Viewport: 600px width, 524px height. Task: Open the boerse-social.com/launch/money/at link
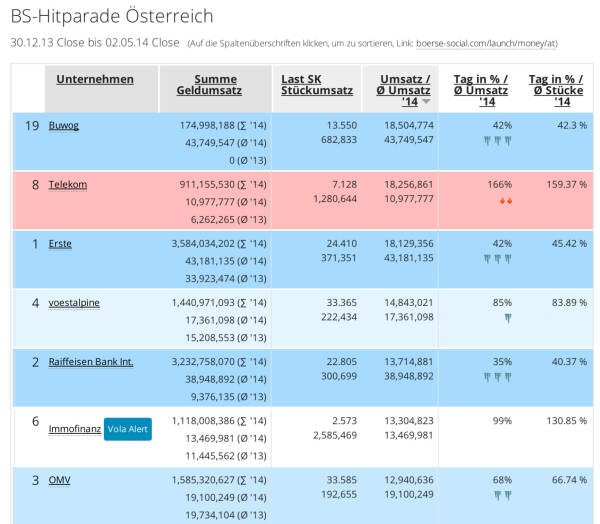pyautogui.click(x=487, y=43)
